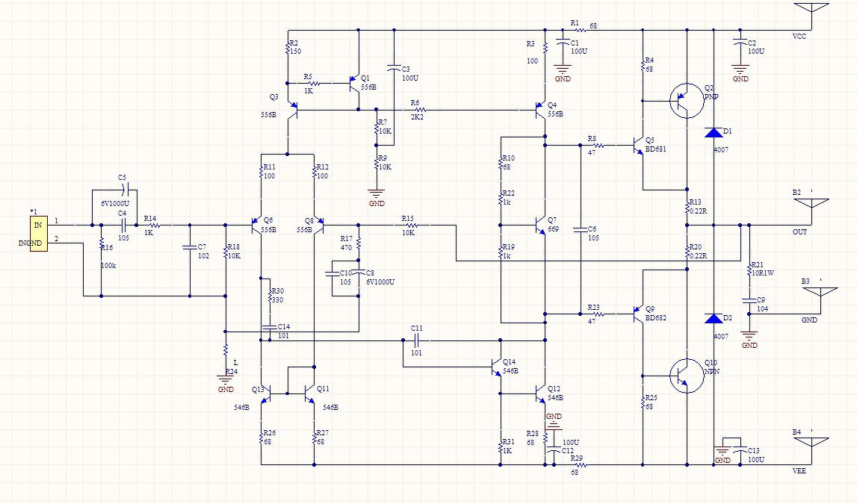Viewport: 857px width, 504px height.
Task: Select the Q9 BD682 transistor
Action: pyautogui.click(x=638, y=314)
